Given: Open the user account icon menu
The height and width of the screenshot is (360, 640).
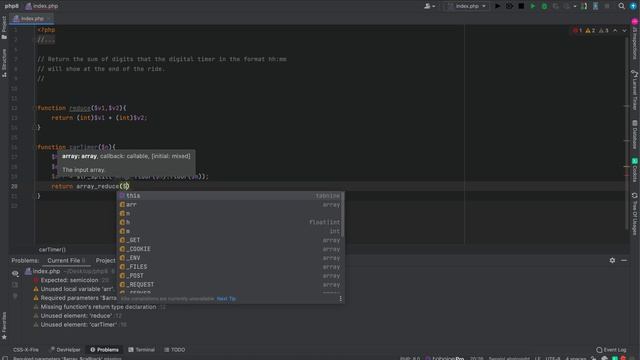Looking at the screenshot, I should pos(429,6).
